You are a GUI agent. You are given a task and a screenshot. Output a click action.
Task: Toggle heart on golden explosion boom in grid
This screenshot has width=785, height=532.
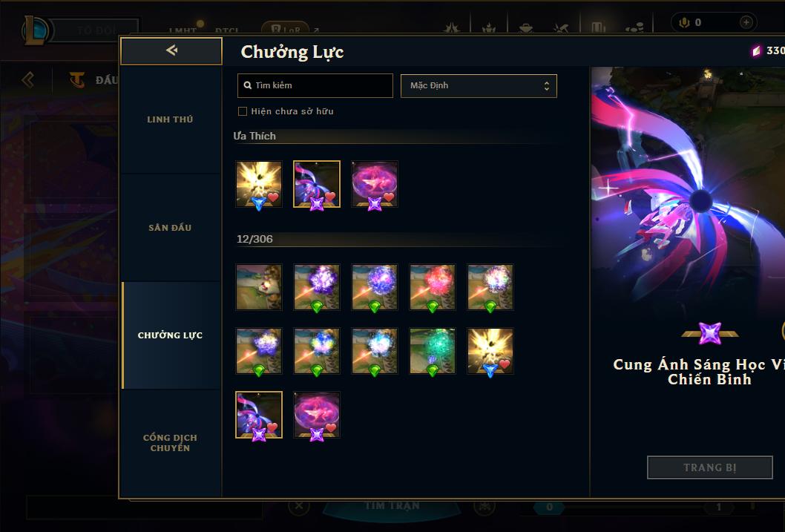pyautogui.click(x=504, y=364)
